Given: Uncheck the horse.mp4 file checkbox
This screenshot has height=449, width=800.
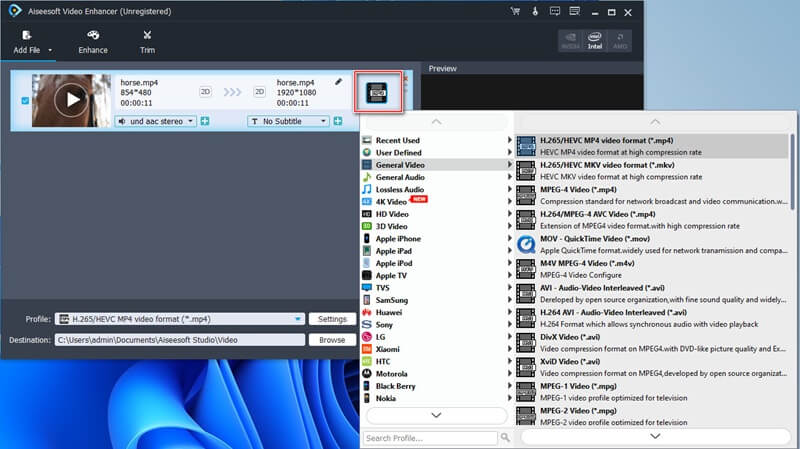Looking at the screenshot, I should click(x=25, y=99).
